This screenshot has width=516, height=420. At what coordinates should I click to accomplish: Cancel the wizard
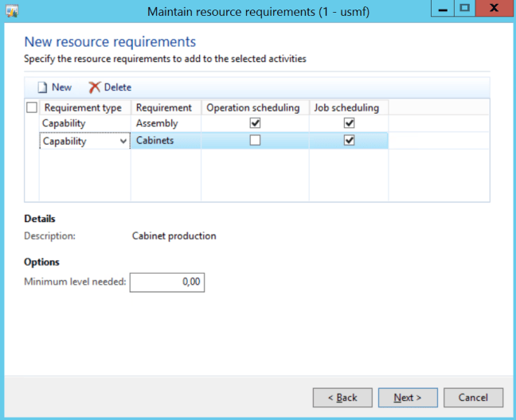coord(473,398)
